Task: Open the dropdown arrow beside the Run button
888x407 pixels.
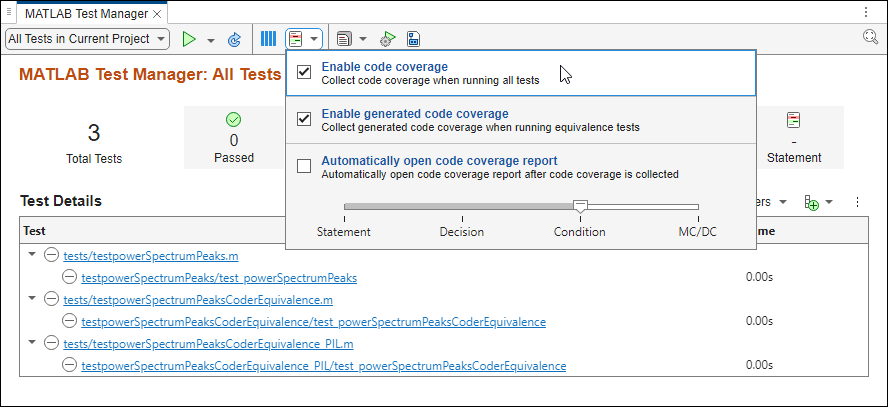Action: [x=211, y=40]
